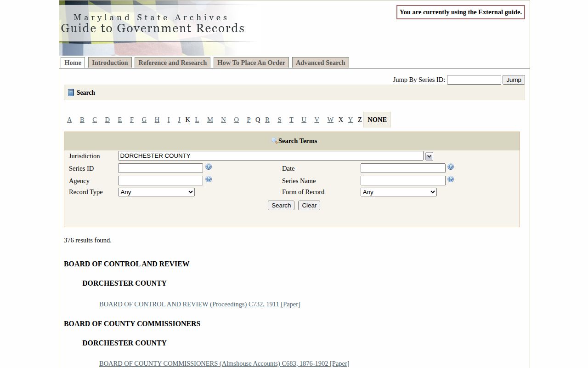Select letter A in the alphabet index

click(x=69, y=120)
